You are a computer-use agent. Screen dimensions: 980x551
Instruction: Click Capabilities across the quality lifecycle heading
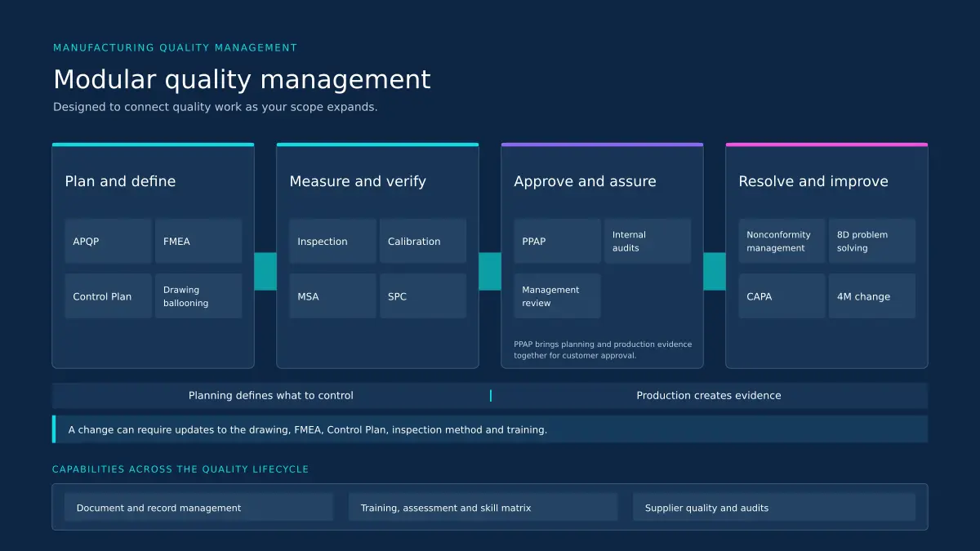coord(180,469)
